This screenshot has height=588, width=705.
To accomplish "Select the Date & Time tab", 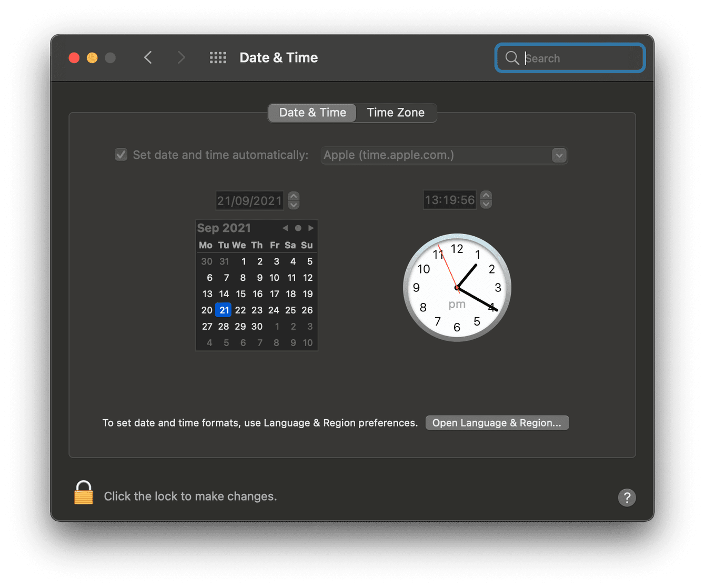I will [x=312, y=112].
